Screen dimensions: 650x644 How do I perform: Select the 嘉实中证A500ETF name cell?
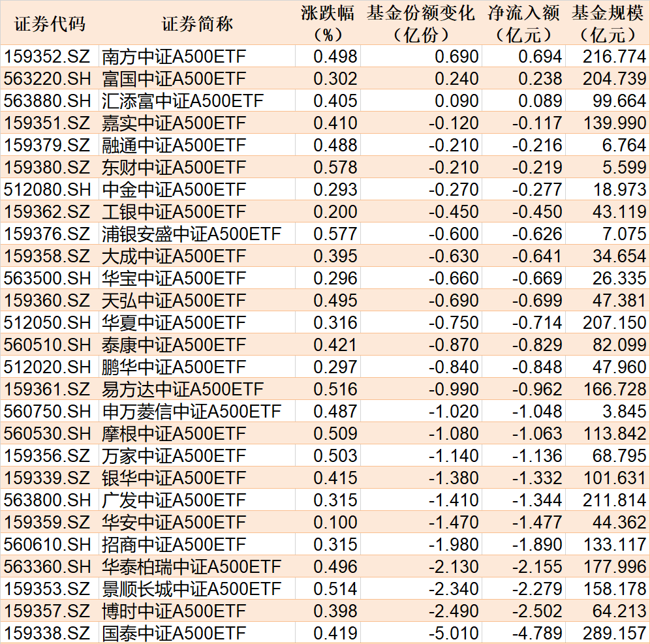tap(197, 123)
